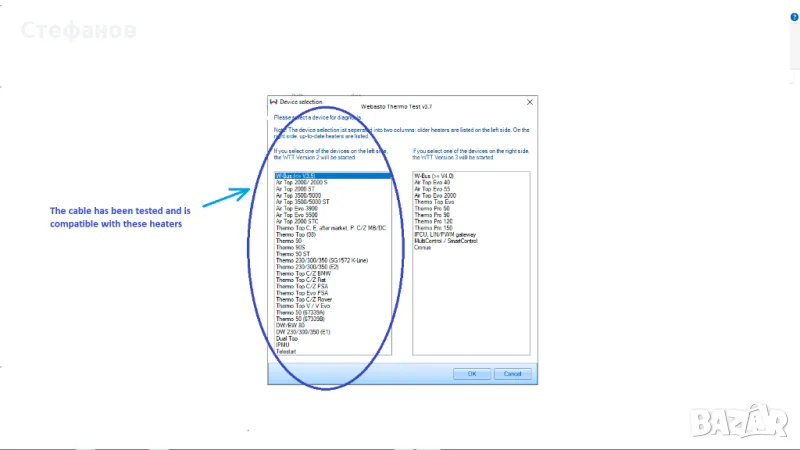The image size is (800, 450).
Task: Close the Device selection dialog
Action: pos(529,101)
